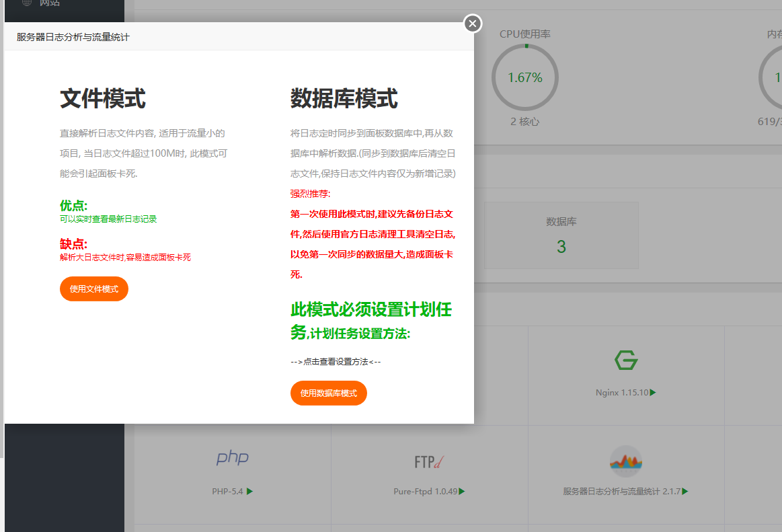782x532 pixels.
Task: Click the Pure-Ftpd FTP logo icon
Action: point(429,461)
